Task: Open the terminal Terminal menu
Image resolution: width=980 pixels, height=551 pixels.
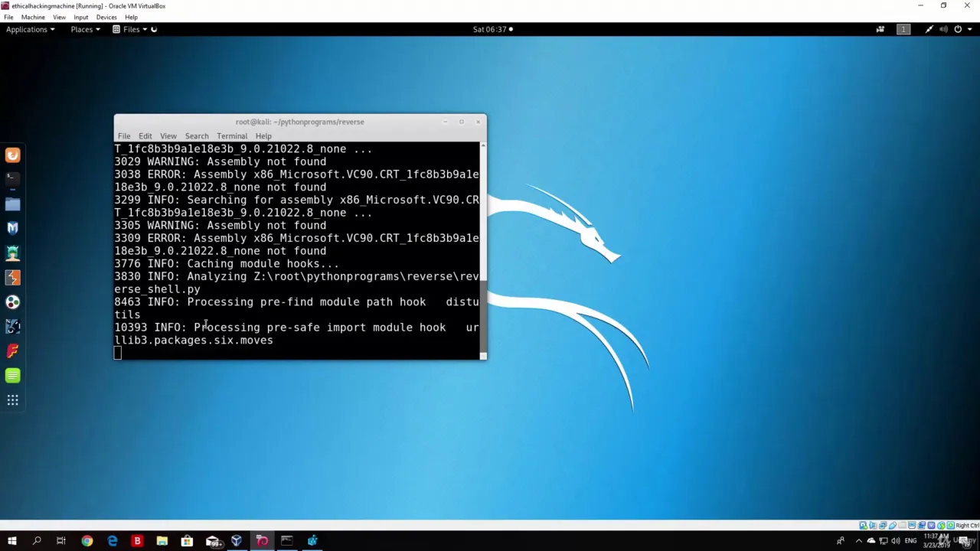Action: point(232,136)
